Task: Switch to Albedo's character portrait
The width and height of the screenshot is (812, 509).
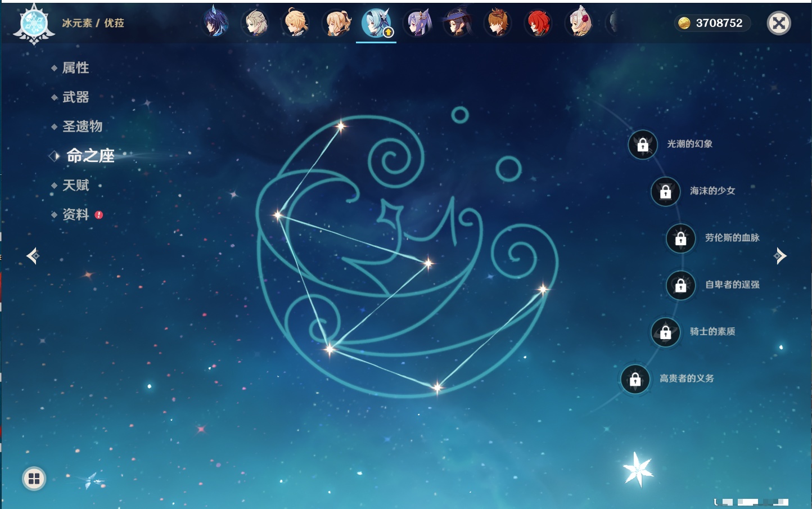Action: pos(256,23)
